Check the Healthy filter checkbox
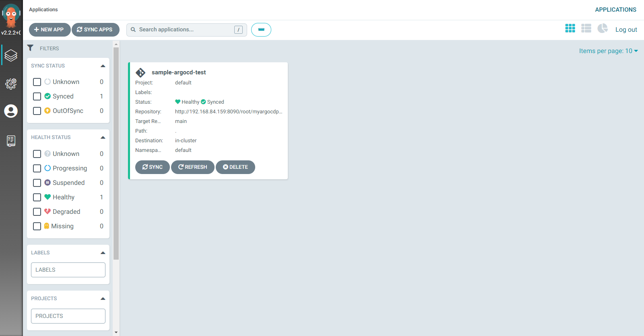644x336 pixels. tap(37, 197)
